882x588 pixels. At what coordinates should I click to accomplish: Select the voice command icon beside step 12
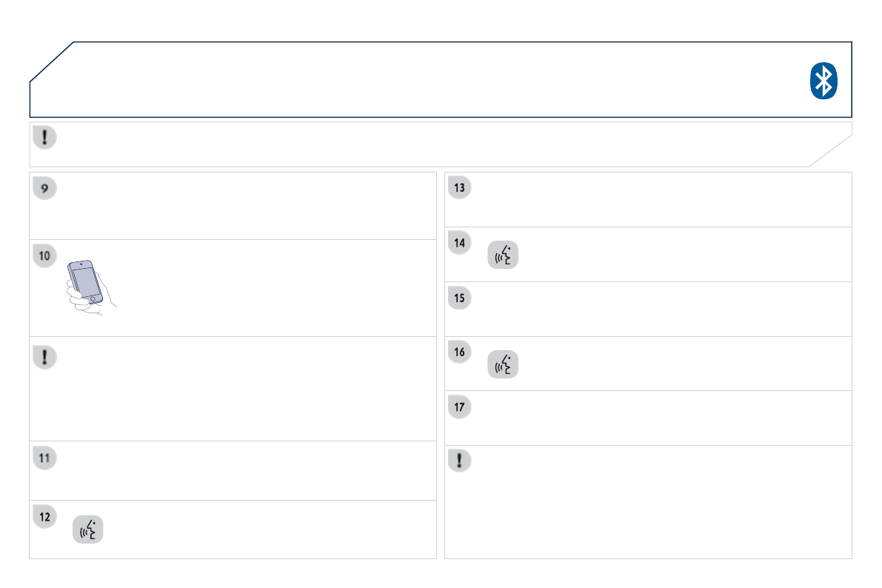[x=88, y=530]
